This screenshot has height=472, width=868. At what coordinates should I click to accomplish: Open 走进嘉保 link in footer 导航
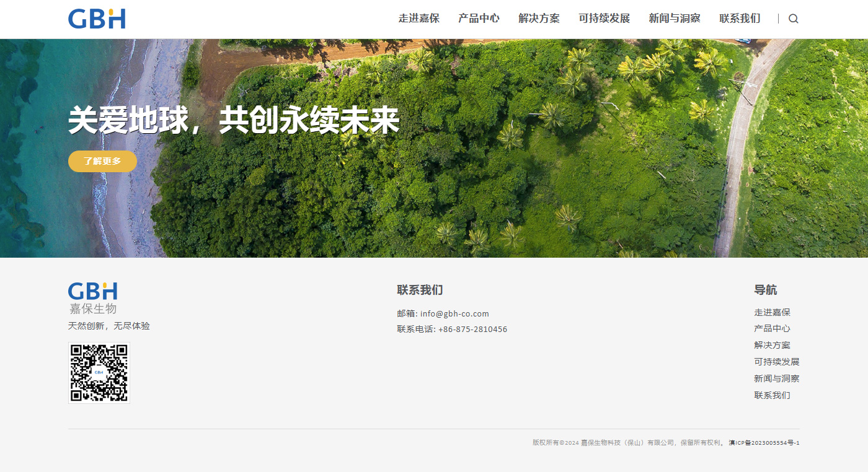pos(772,313)
